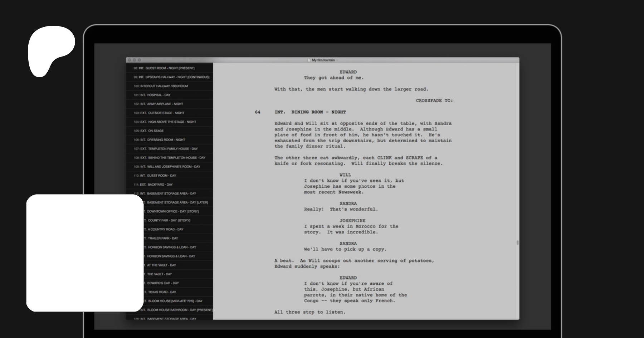Open the title dropdown arrow beside My film.fountain
This screenshot has width=644, height=338.
pos(337,60)
